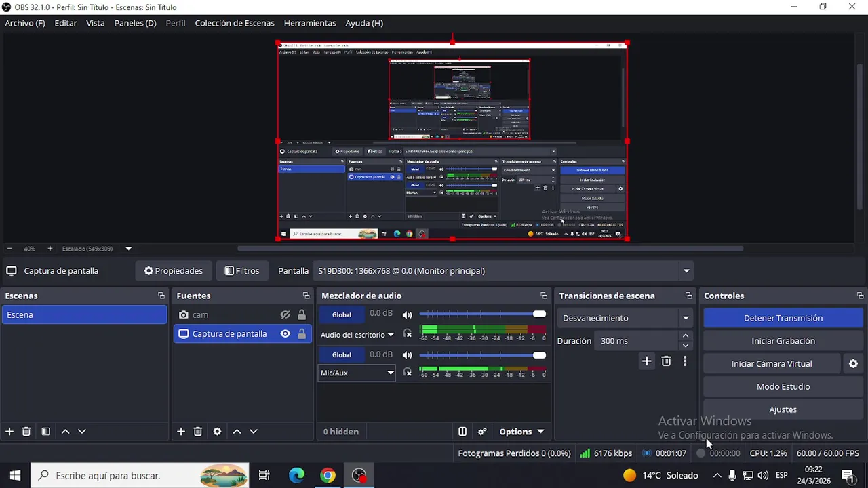Unlock the cam source
Screen dimensions: 868x488
[302, 315]
